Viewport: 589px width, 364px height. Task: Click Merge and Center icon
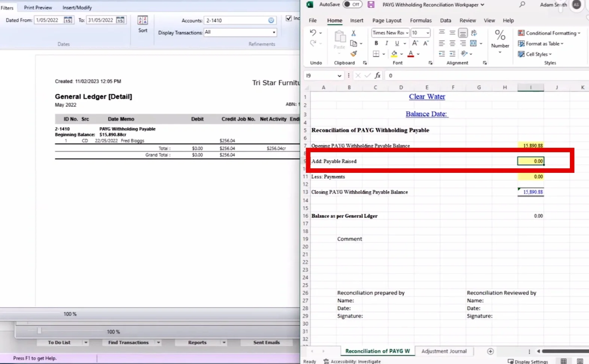point(473,43)
